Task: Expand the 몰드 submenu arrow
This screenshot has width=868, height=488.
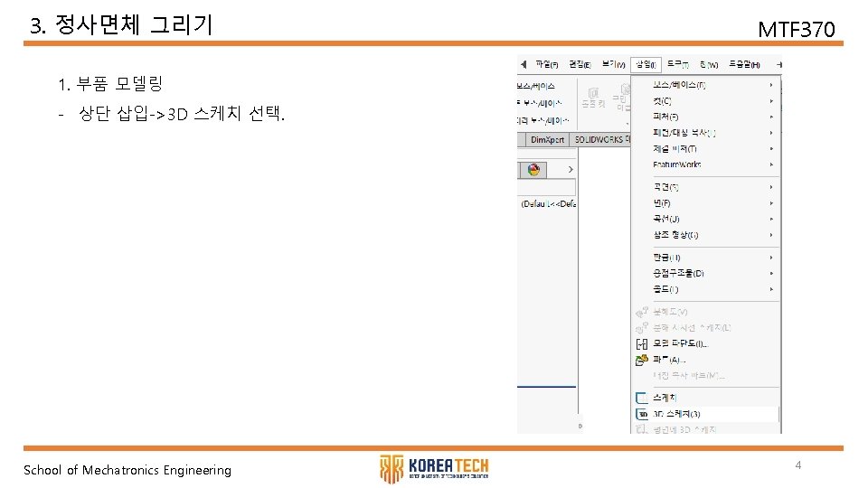Action: (771, 289)
